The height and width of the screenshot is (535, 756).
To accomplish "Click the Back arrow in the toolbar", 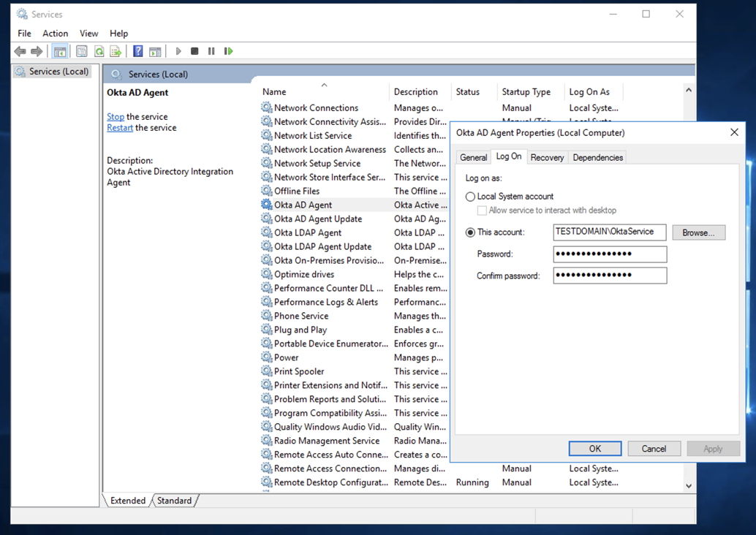I will pos(20,51).
